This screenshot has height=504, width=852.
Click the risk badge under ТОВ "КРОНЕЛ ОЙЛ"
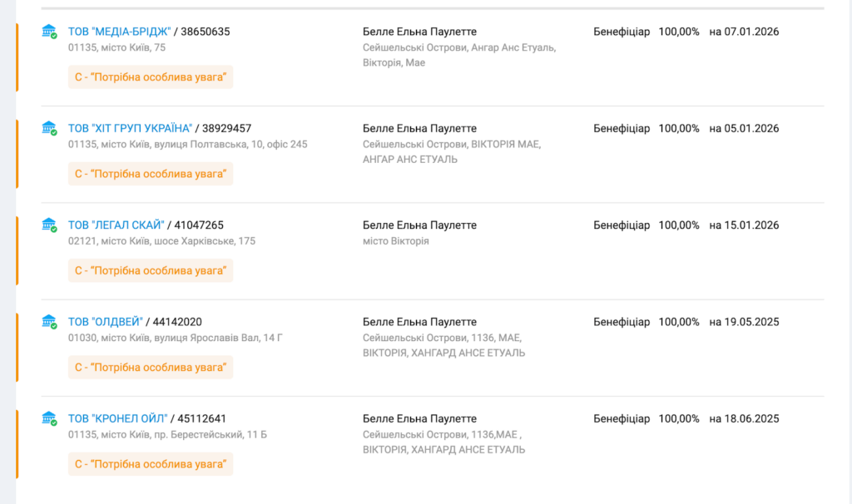tap(150, 464)
